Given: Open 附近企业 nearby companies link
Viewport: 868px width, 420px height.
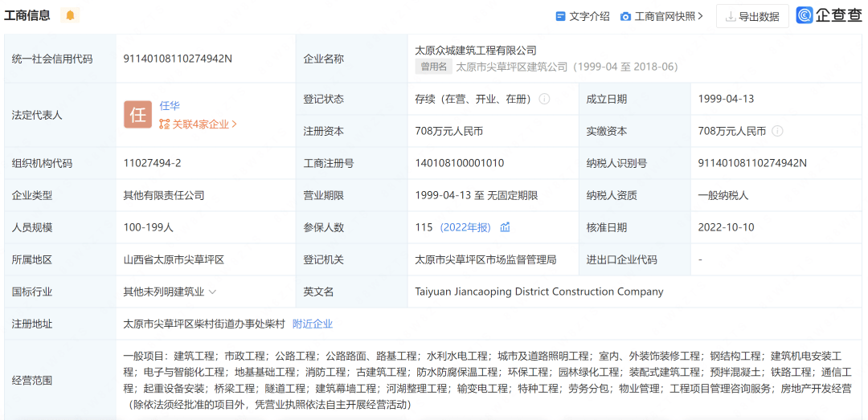Looking at the screenshot, I should pos(313,324).
